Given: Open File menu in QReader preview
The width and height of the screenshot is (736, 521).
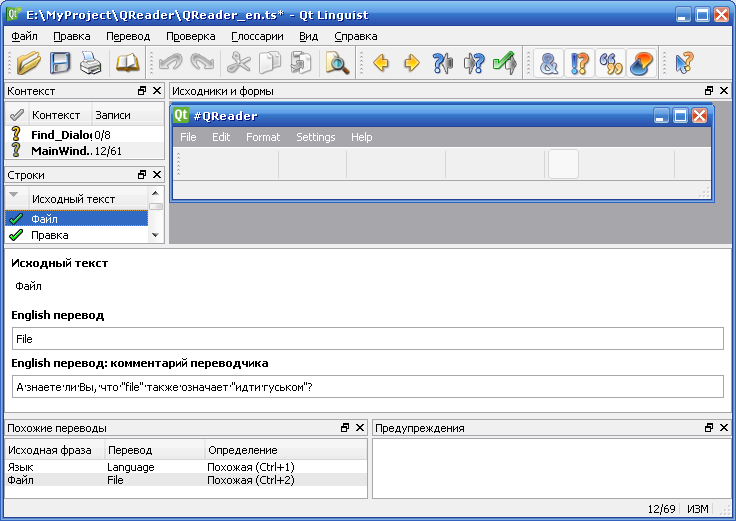Looking at the screenshot, I should point(188,137).
